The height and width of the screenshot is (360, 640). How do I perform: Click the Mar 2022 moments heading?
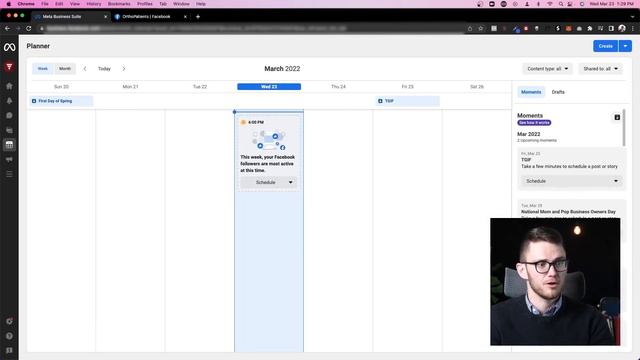pos(529,134)
